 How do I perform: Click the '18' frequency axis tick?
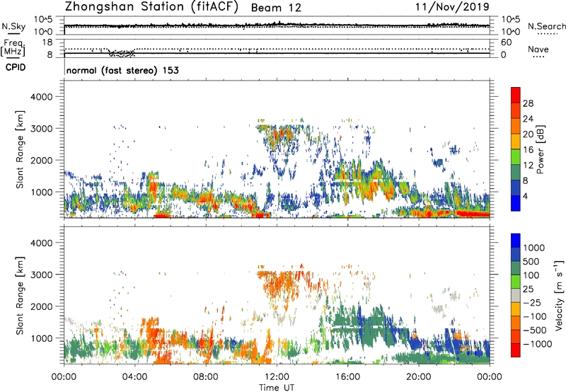click(47, 42)
